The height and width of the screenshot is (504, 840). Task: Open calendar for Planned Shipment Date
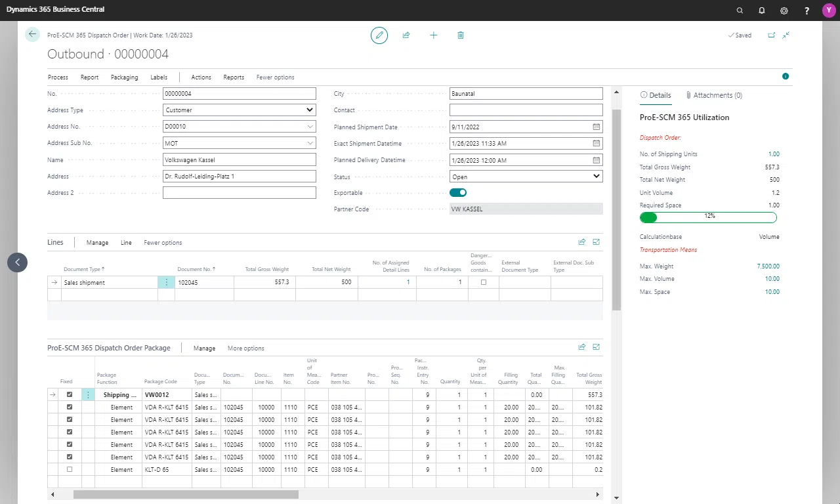click(597, 127)
